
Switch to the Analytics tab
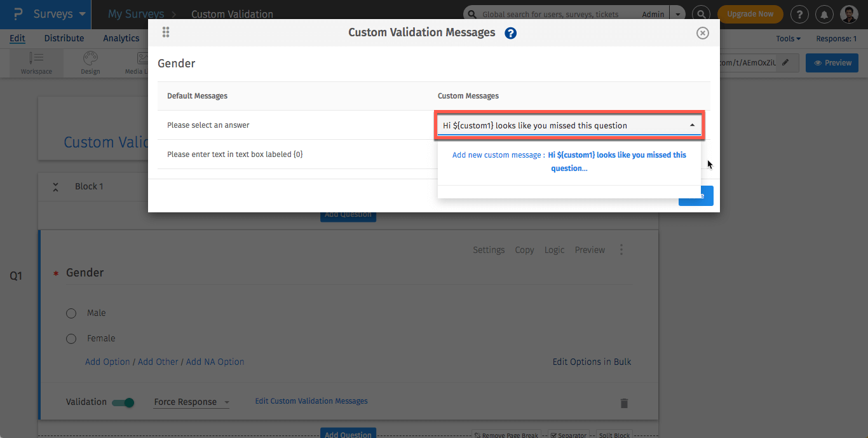click(x=121, y=38)
